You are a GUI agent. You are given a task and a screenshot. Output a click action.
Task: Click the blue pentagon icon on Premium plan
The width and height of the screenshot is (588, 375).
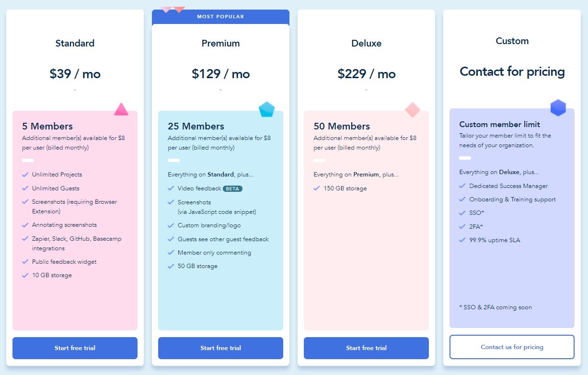(x=267, y=109)
